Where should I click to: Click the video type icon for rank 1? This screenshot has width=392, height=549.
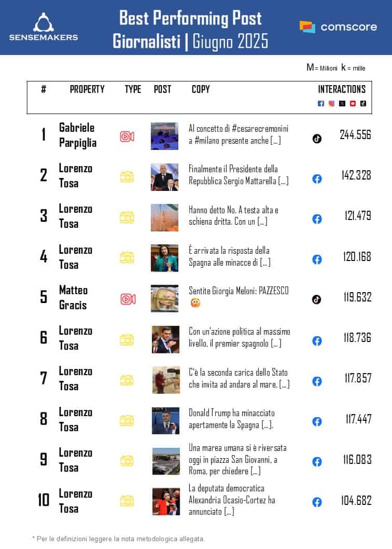[127, 136]
